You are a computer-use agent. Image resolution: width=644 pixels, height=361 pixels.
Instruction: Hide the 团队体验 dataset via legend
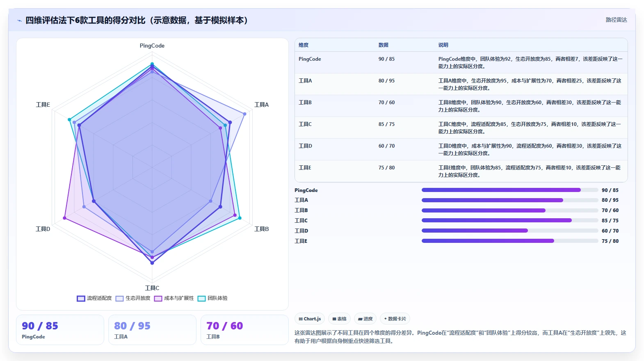pyautogui.click(x=212, y=298)
